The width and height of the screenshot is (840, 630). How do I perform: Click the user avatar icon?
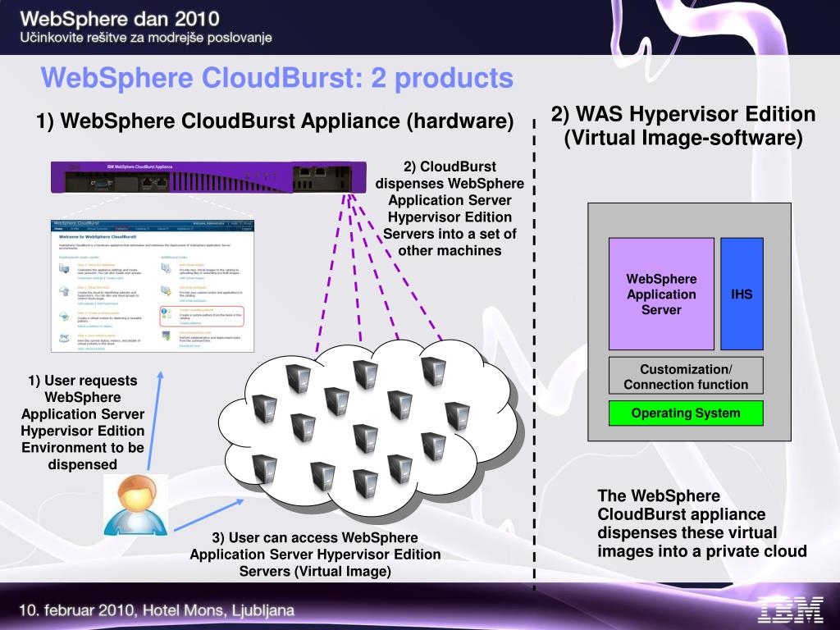[x=135, y=505]
